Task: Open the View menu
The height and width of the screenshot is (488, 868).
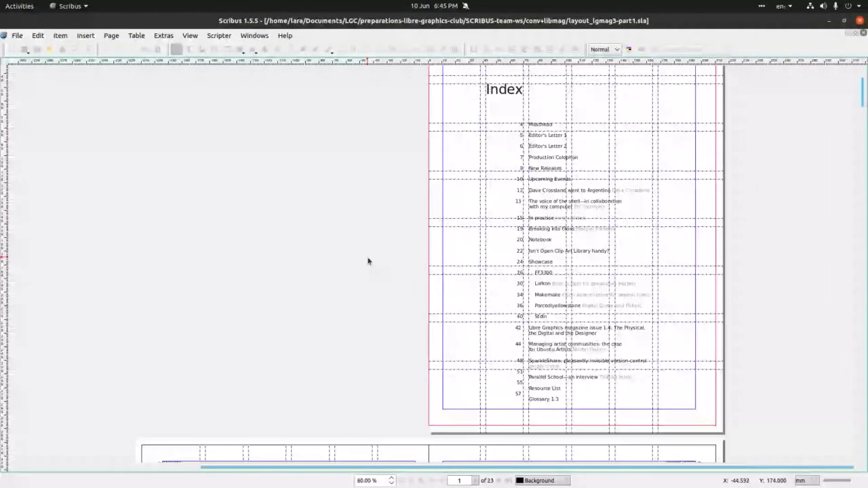Action: click(x=190, y=35)
